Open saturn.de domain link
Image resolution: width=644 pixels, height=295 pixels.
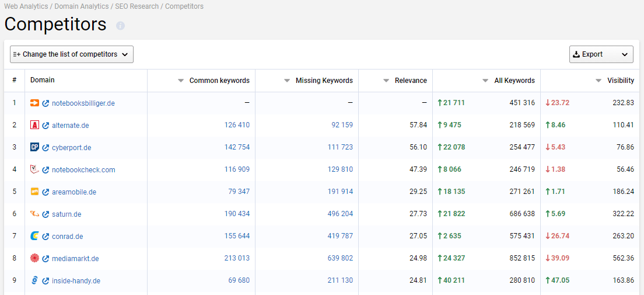(66, 214)
